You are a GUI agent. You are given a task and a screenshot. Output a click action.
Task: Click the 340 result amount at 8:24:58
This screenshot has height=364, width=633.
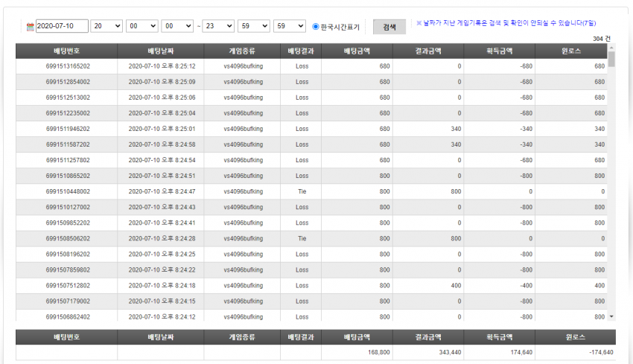[456, 144]
